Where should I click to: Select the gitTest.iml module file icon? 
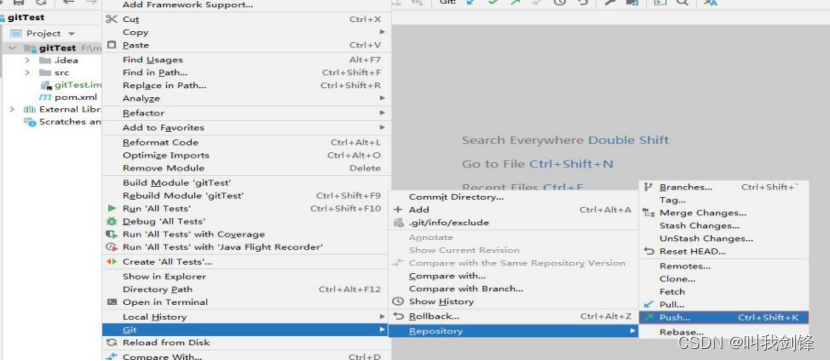(x=46, y=85)
